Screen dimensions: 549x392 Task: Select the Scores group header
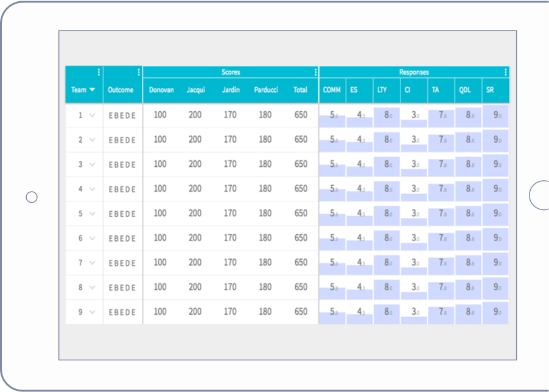230,72
